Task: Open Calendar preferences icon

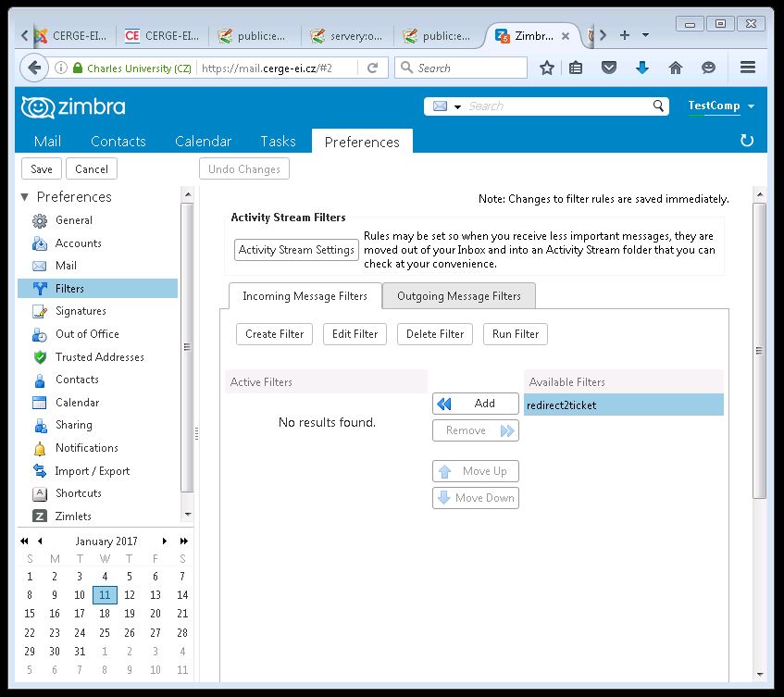Action: 40,403
